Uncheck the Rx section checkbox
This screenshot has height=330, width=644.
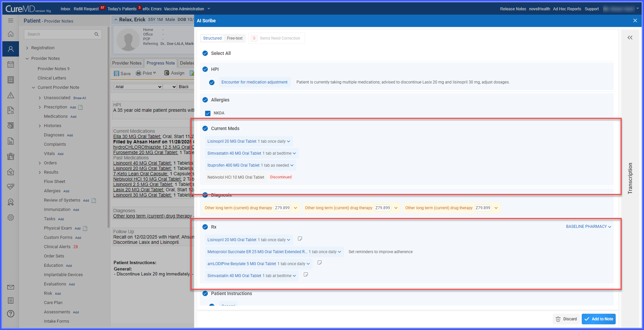pyautogui.click(x=205, y=227)
